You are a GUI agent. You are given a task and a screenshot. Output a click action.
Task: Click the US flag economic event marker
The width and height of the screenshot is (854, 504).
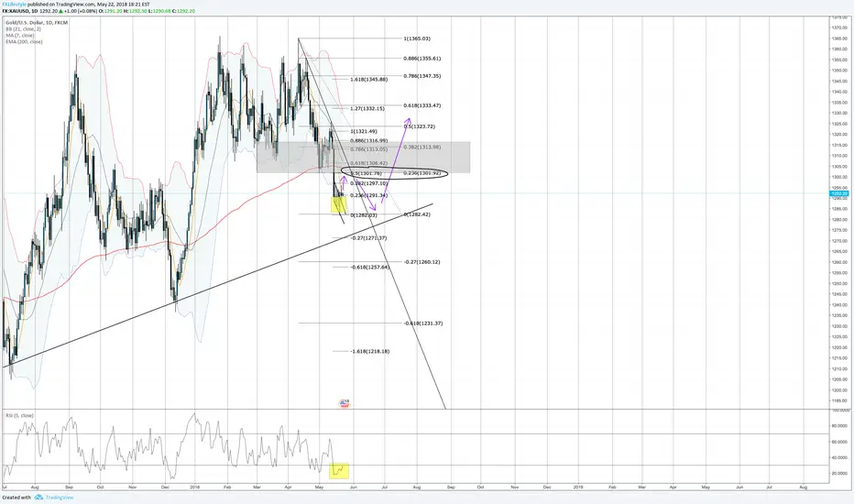point(345,403)
